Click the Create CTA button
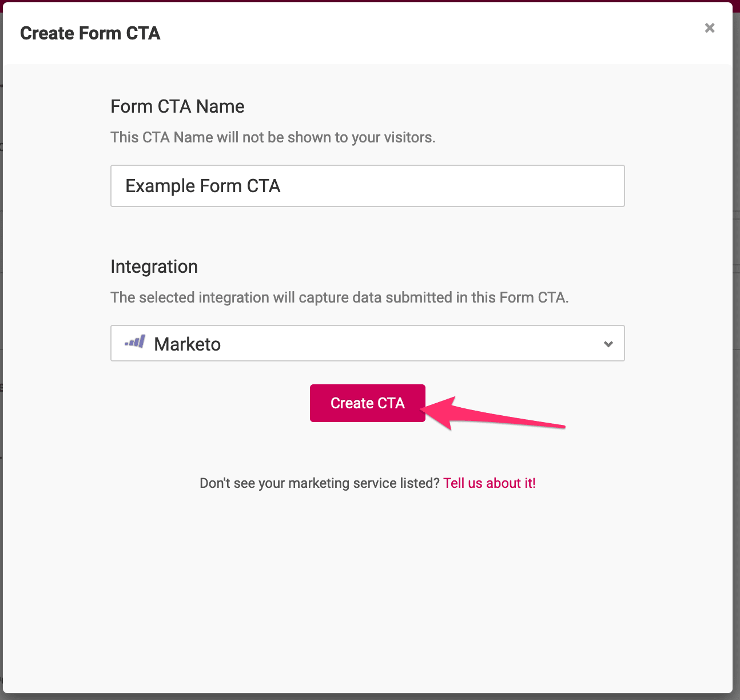This screenshot has width=740, height=700. click(x=368, y=403)
